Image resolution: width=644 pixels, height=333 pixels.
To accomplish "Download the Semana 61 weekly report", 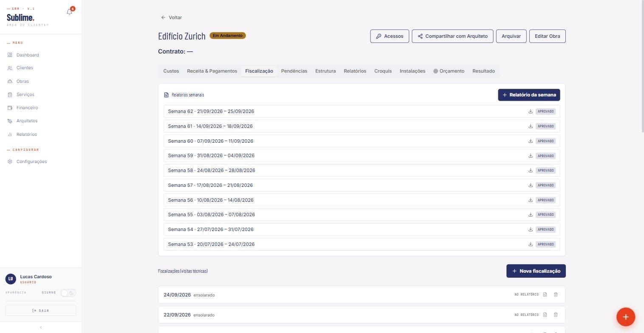I will [x=531, y=126].
